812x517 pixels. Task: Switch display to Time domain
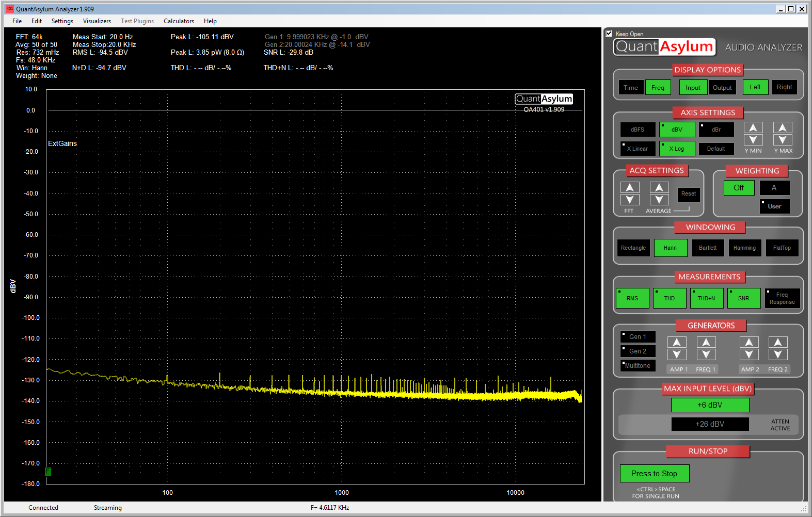click(631, 87)
